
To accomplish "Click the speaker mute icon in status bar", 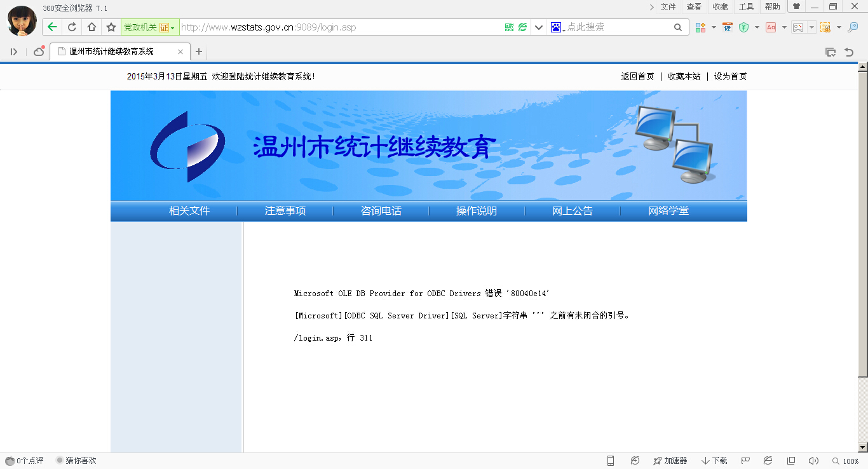I will click(x=813, y=461).
